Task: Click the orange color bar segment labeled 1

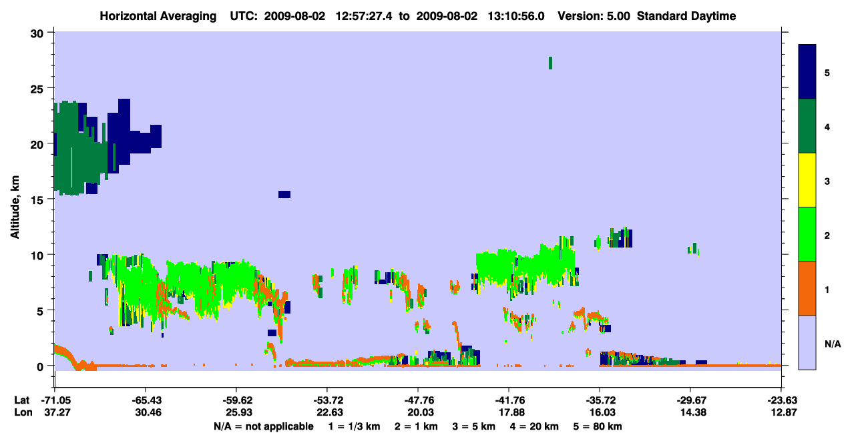Action: [807, 288]
